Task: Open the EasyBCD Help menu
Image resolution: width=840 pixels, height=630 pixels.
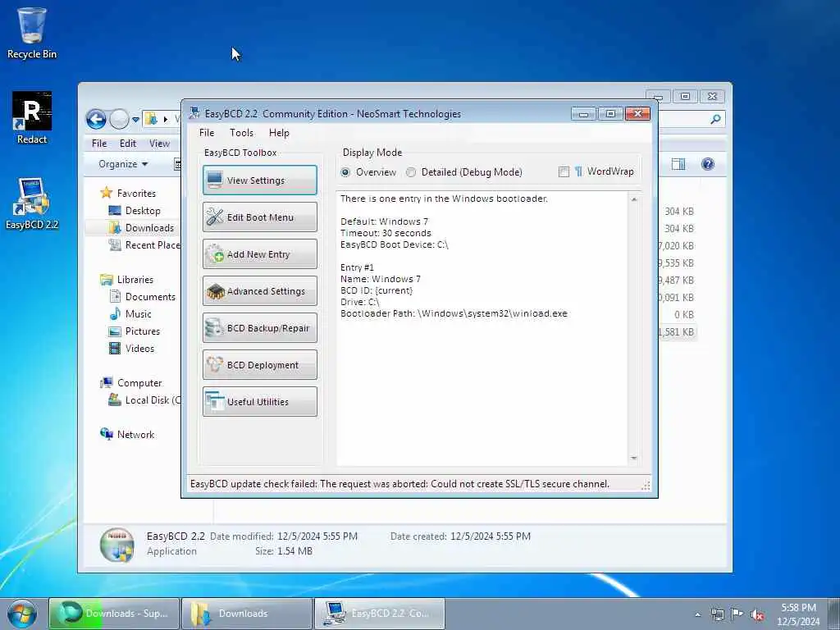Action: tap(279, 133)
